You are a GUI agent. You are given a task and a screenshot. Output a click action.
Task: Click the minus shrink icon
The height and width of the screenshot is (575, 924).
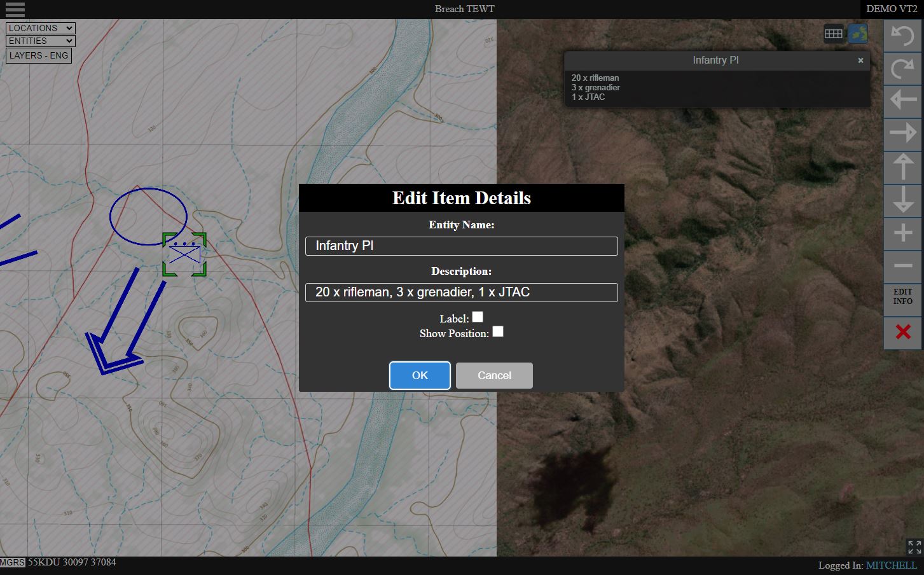click(902, 267)
